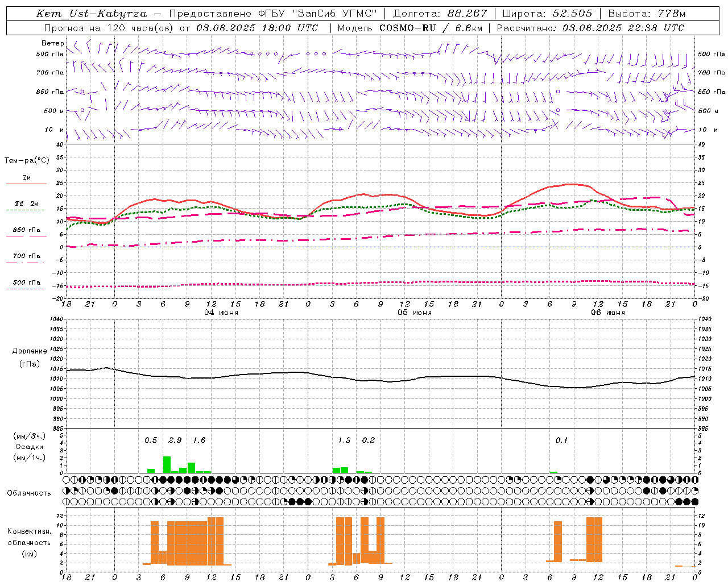Click the Давление axis title

point(30,351)
